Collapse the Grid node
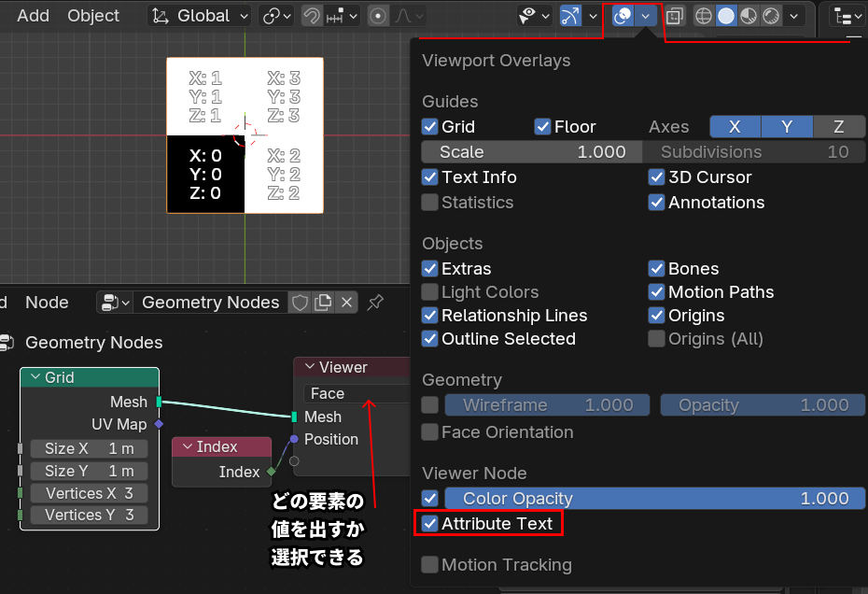The height and width of the screenshot is (594, 868). coord(35,377)
